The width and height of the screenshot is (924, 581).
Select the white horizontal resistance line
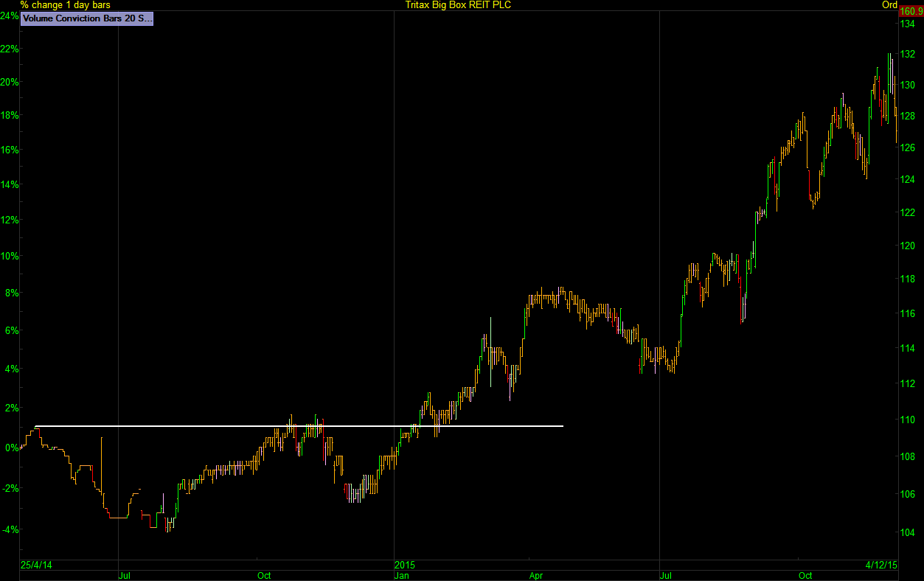299,426
